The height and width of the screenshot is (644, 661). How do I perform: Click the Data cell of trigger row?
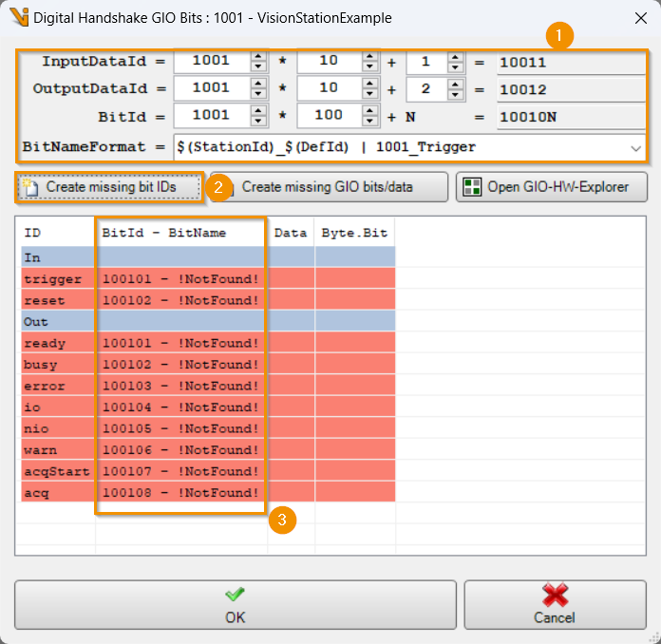(291, 278)
